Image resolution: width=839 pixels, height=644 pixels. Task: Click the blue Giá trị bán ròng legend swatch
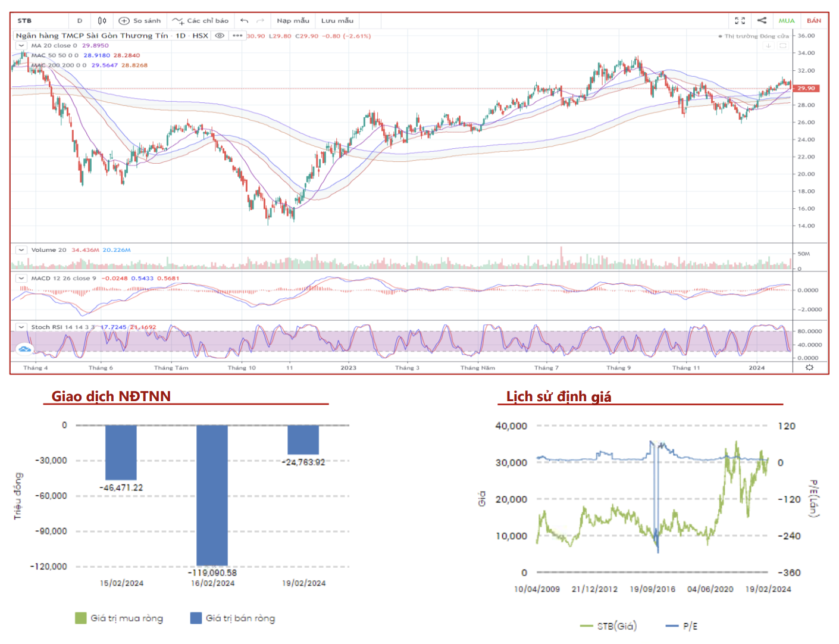pyautogui.click(x=196, y=618)
